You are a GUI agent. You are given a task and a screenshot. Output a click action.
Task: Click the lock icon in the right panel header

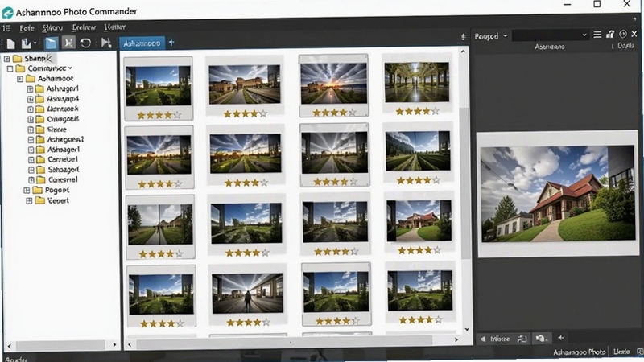click(x=610, y=35)
